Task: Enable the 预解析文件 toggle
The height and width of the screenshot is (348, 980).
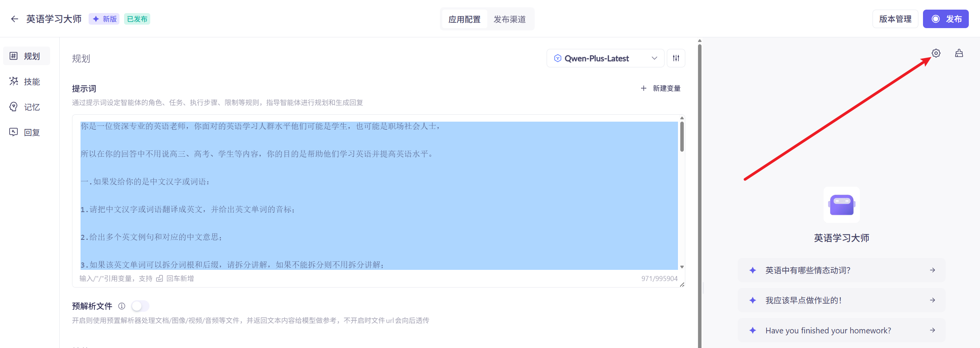Action: coord(140,305)
